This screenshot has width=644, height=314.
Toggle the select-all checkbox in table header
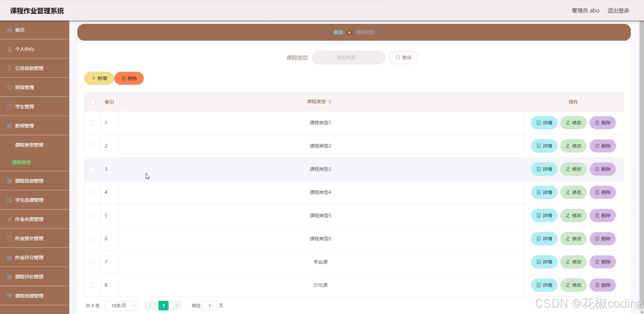coord(93,102)
